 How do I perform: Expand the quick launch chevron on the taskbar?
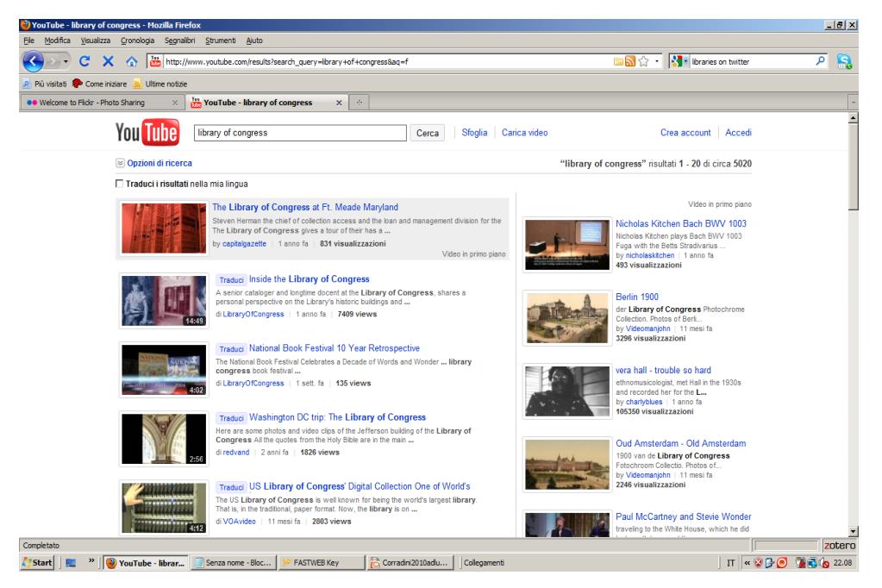[x=91, y=561]
